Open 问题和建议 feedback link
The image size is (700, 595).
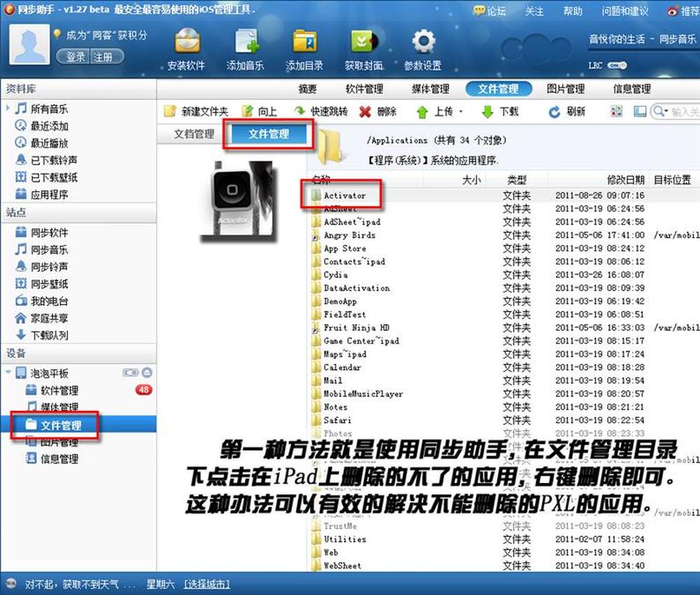click(624, 10)
